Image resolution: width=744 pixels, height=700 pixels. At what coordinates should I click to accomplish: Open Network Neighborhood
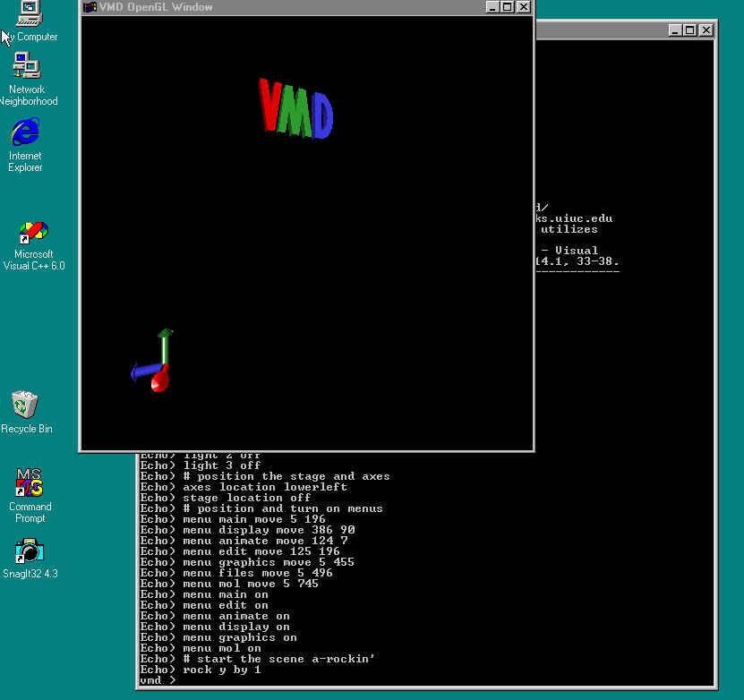[26, 65]
